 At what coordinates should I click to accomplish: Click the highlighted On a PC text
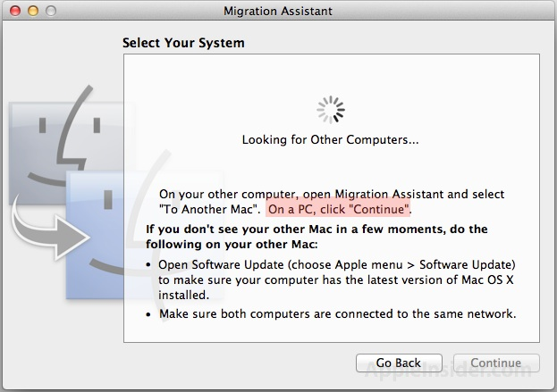(339, 209)
